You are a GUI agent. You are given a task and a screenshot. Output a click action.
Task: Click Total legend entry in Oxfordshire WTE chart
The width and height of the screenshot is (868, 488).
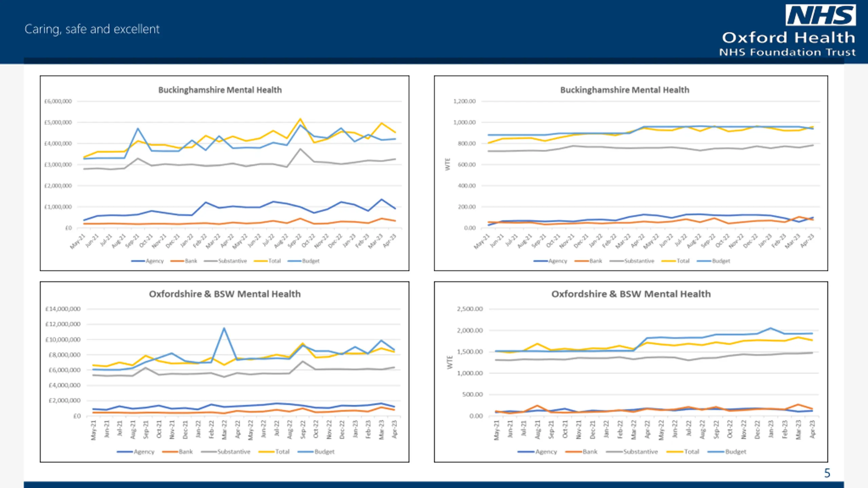(x=683, y=451)
